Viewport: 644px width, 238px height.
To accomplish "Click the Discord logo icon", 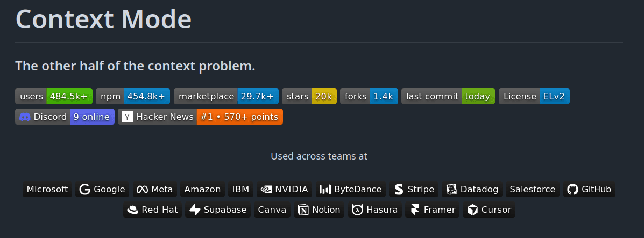I will pyautogui.click(x=25, y=117).
